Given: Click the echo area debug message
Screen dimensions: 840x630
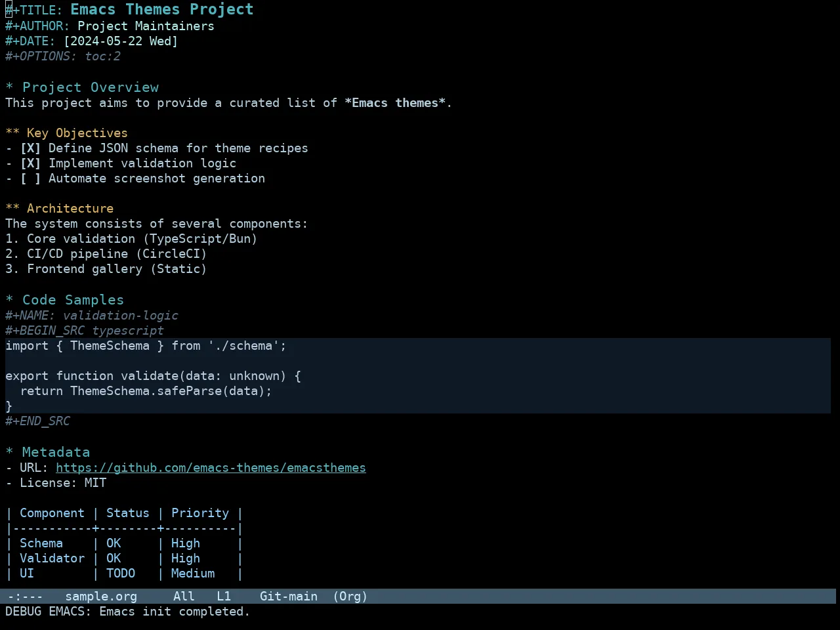Looking at the screenshot, I should click(128, 612).
